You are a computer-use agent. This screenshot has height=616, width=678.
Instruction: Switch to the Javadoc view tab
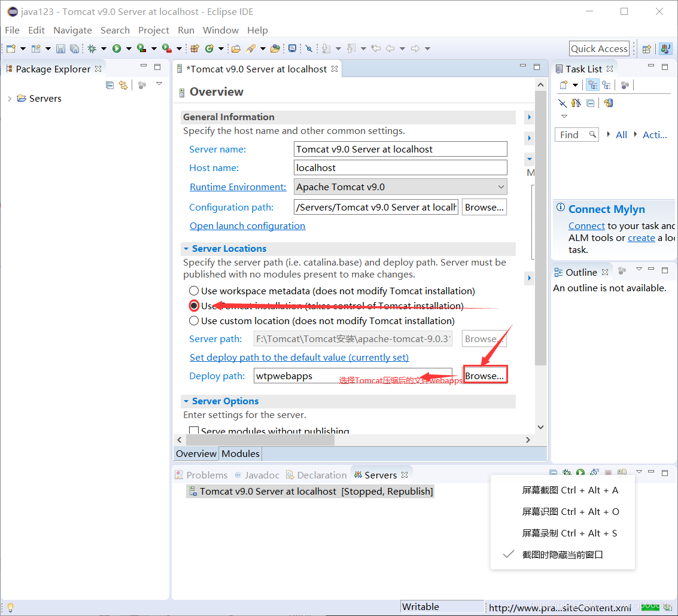point(257,475)
